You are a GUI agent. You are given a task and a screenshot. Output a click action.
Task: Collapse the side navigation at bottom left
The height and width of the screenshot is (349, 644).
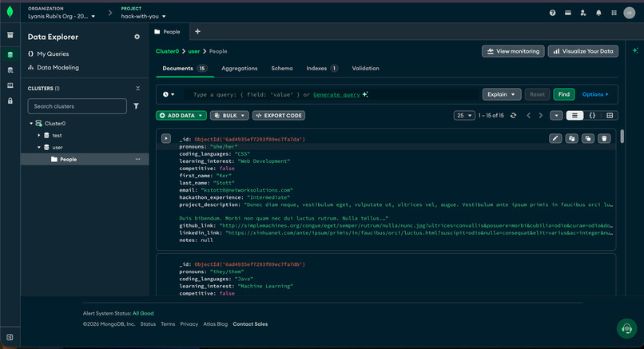tap(10, 337)
